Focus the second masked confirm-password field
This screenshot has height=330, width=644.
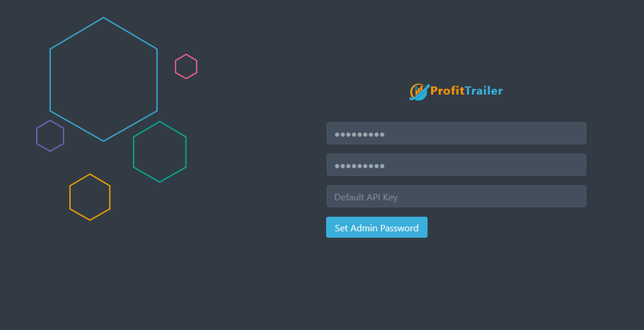[x=456, y=165]
